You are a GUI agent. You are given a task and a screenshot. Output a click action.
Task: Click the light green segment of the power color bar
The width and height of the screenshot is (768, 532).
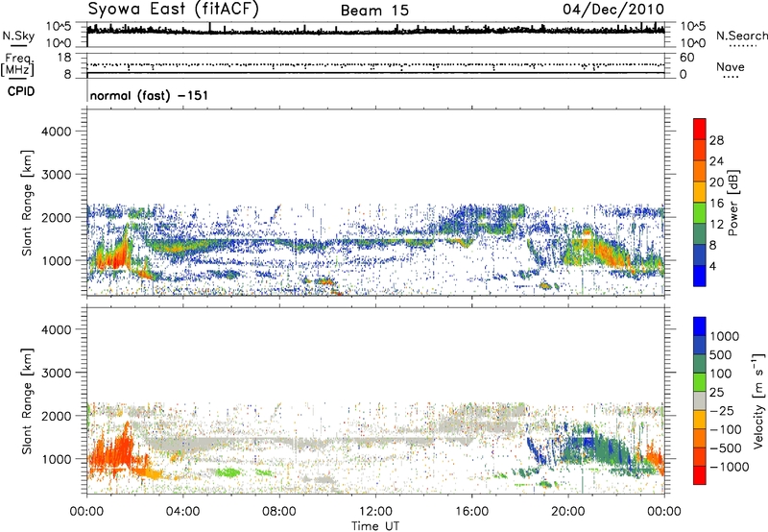click(x=700, y=211)
